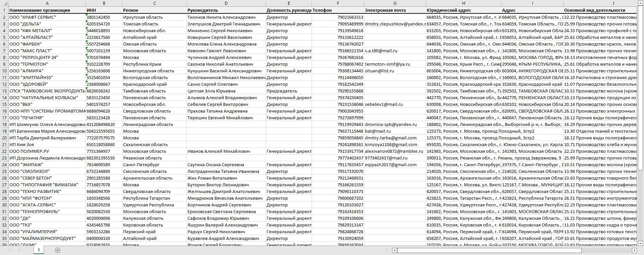Select email cell kimzoya1108@gmail.com
Image resolution: width=644 pixels, height=255 pixels.
coord(395,144)
